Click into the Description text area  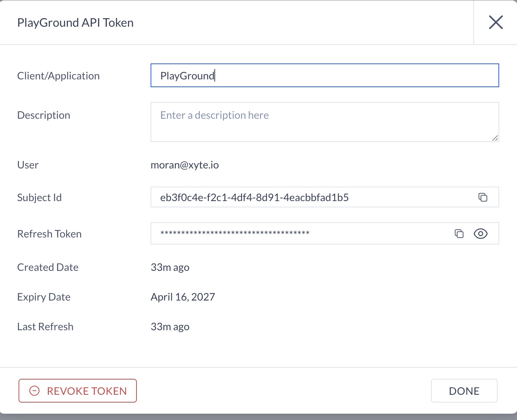click(x=325, y=122)
